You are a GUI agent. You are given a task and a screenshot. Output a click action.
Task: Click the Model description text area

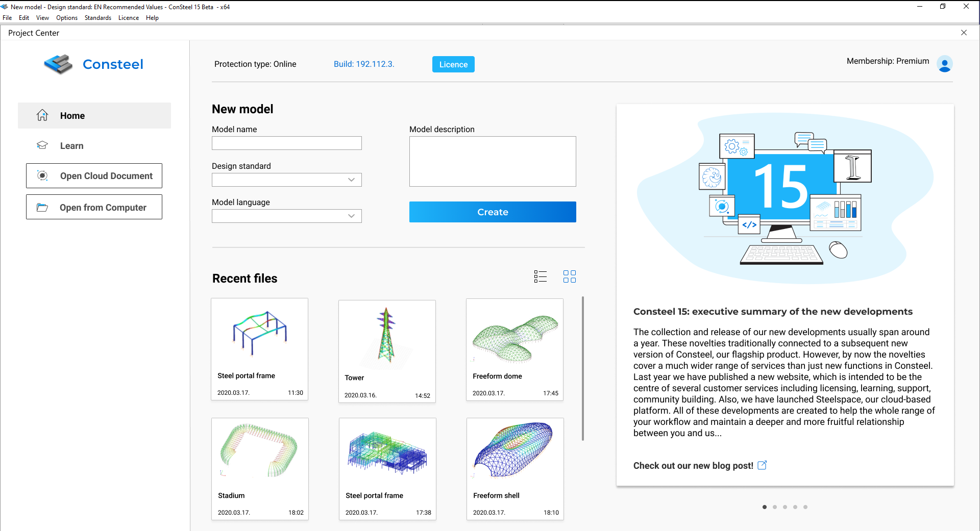[493, 161]
